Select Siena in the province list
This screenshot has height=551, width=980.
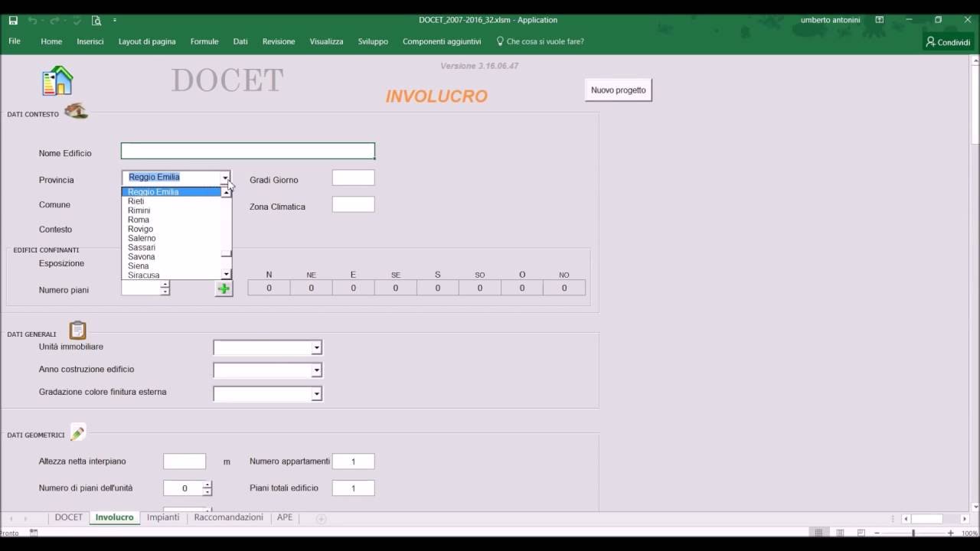(171, 266)
